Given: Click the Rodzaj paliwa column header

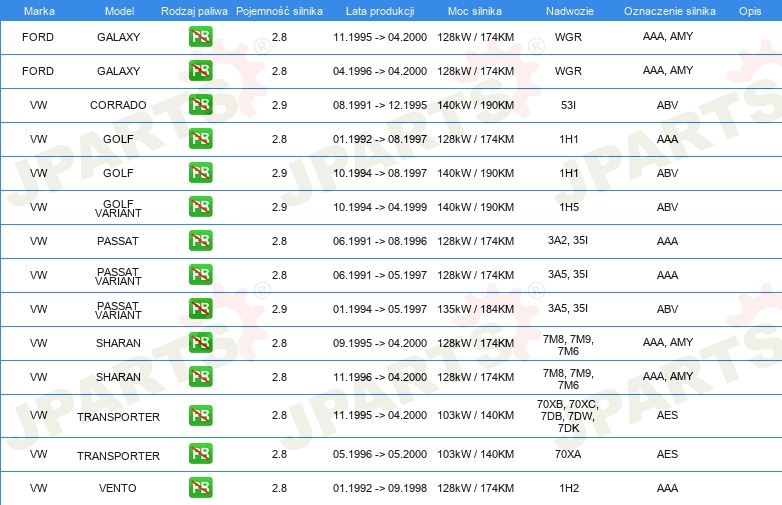Looking at the screenshot, I should (194, 11).
